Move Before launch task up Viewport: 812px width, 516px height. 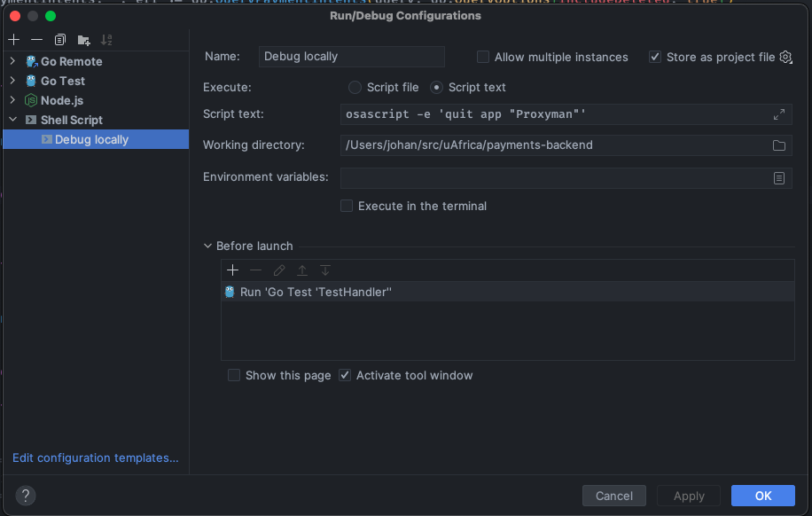click(302, 270)
